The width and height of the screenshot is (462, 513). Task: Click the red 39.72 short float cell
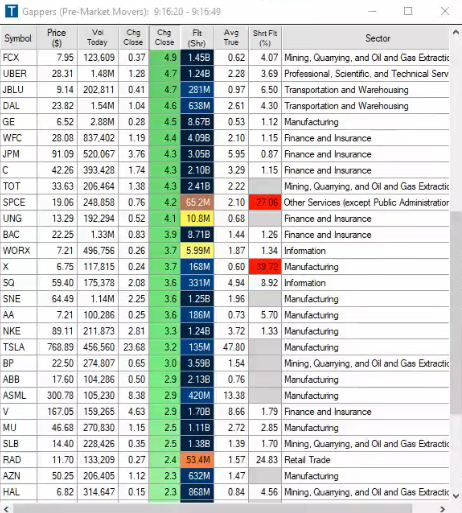click(x=265, y=267)
